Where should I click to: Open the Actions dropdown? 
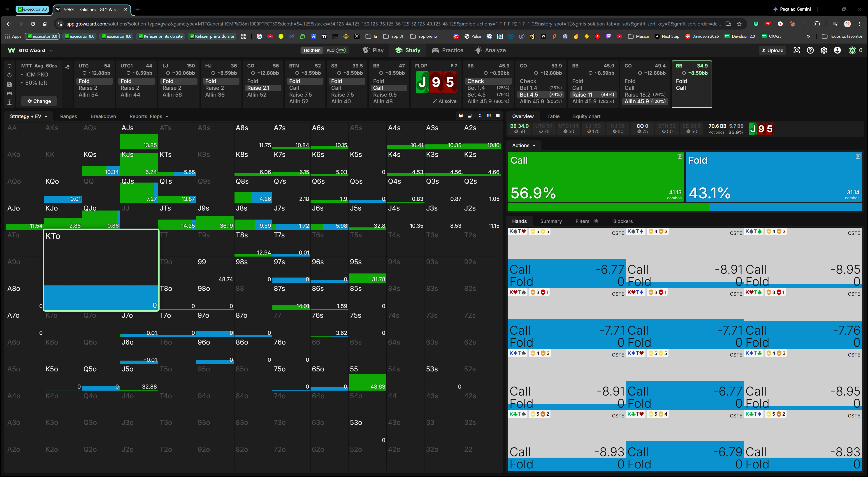(x=524, y=146)
